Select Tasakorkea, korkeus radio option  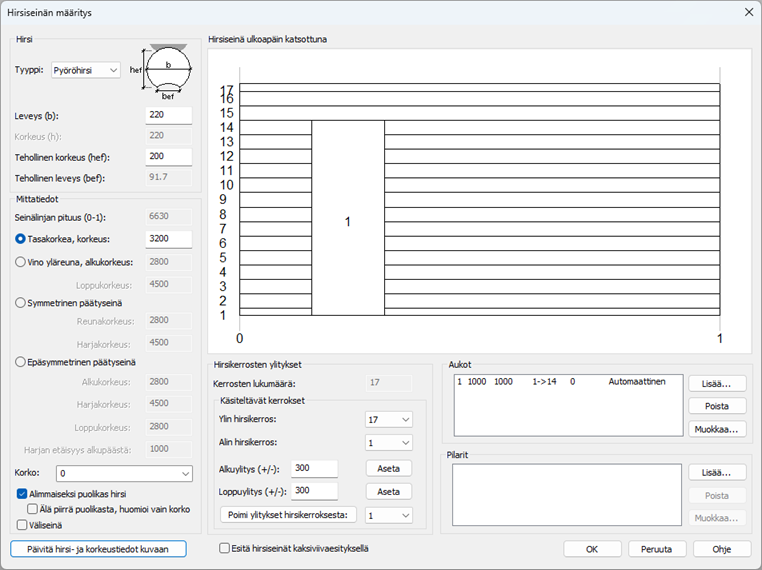coord(21,239)
